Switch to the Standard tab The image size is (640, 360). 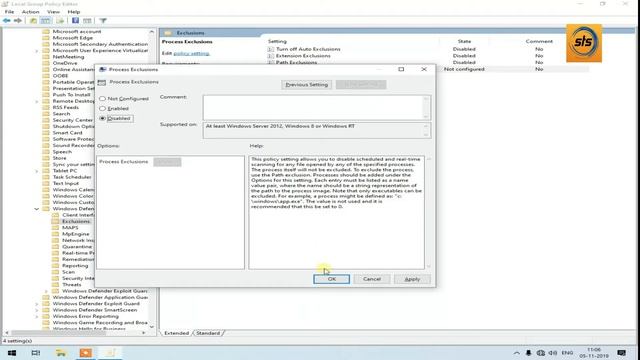click(208, 333)
